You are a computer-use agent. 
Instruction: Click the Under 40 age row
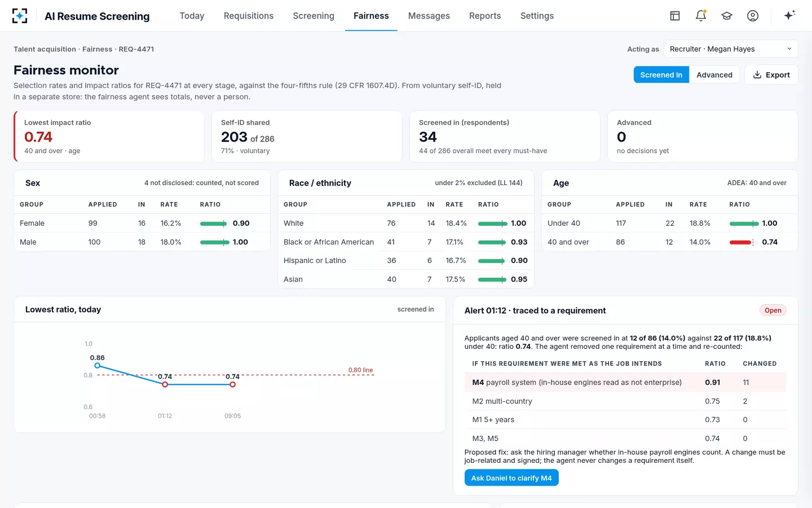click(670, 223)
